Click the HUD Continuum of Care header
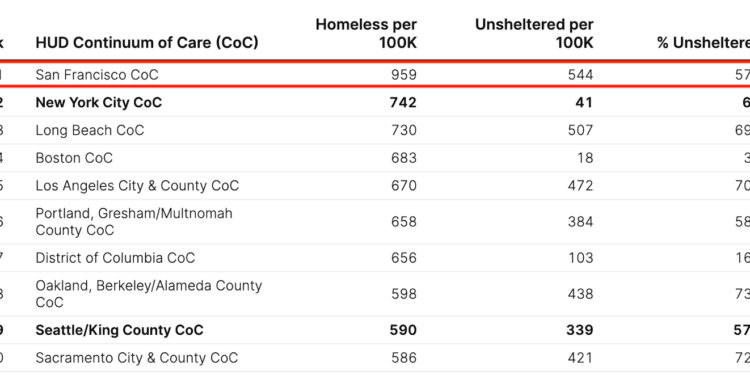The image size is (750, 375). click(x=147, y=43)
